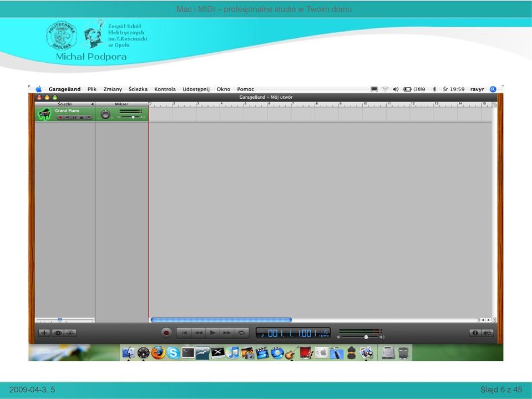Open the ravyr user menu
The width and height of the screenshot is (532, 399).
click(477, 89)
